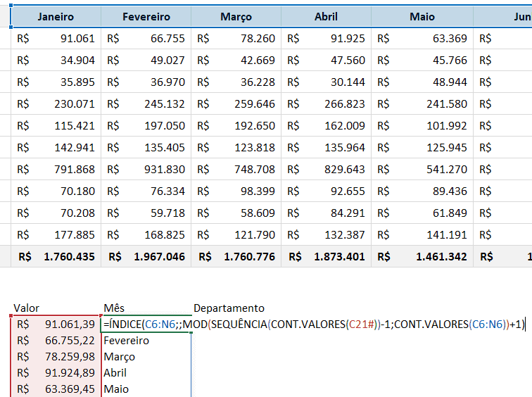This screenshot has width=532, height=397.
Task: Click the cell with value 45.766
Action: tap(422, 60)
